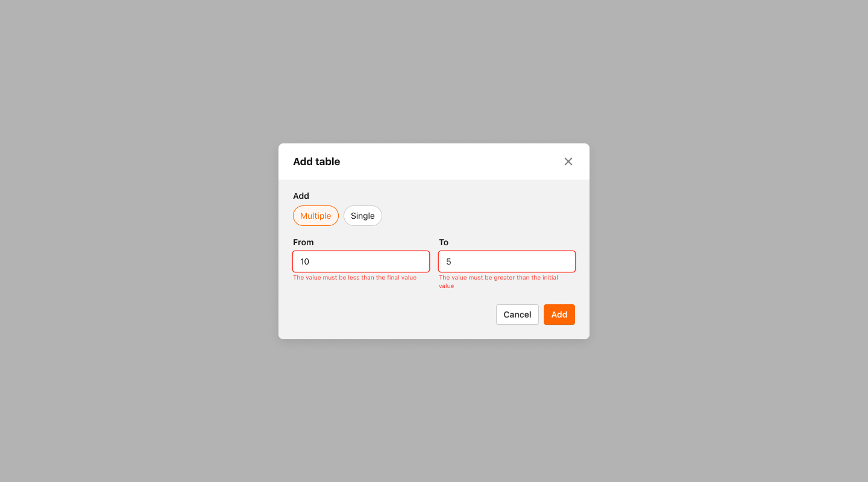
Task: Click the From field label
Action: (x=303, y=242)
